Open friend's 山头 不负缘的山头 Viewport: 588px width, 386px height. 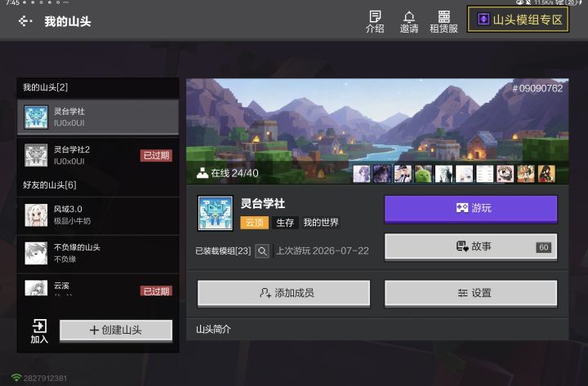[x=98, y=253]
